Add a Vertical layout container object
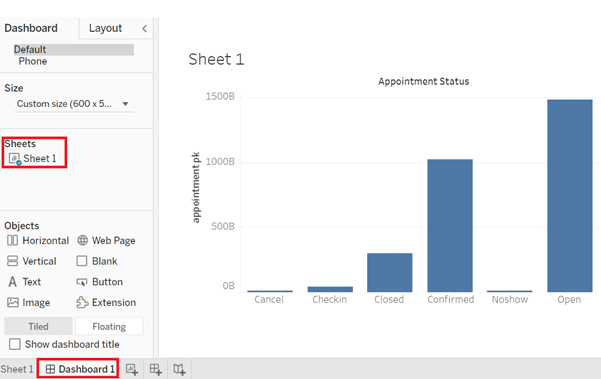Screen dimensions: 601x379 pos(31,261)
